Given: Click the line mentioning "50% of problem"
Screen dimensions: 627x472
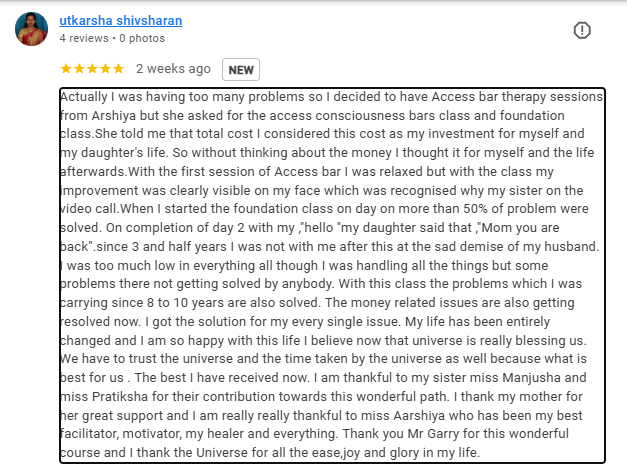Looking at the screenshot, I should 324,209.
